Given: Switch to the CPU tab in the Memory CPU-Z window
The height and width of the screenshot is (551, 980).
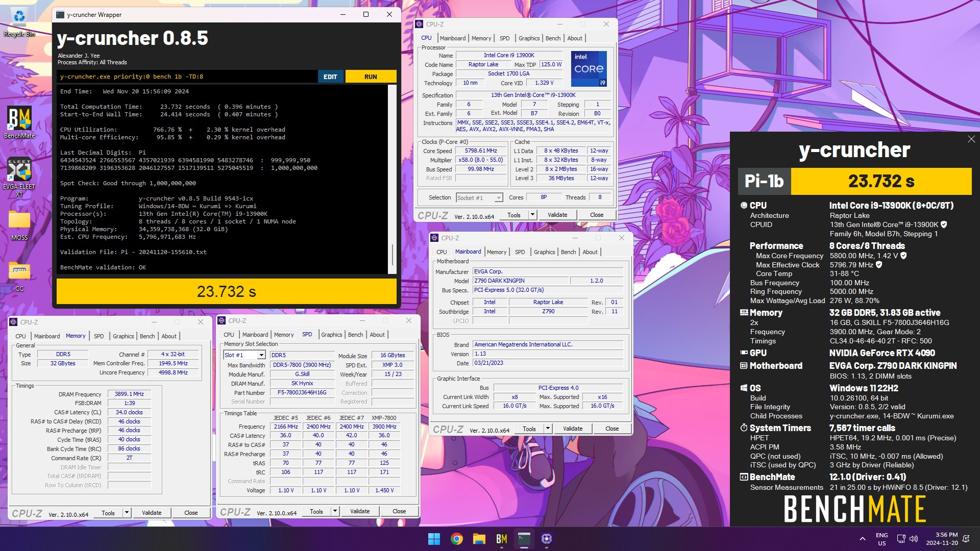Looking at the screenshot, I should tap(20, 336).
